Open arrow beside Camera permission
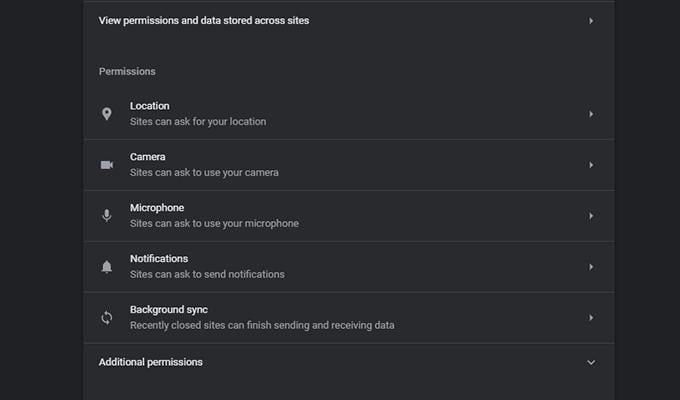Screen dimensions: 680x400 pos(591,165)
